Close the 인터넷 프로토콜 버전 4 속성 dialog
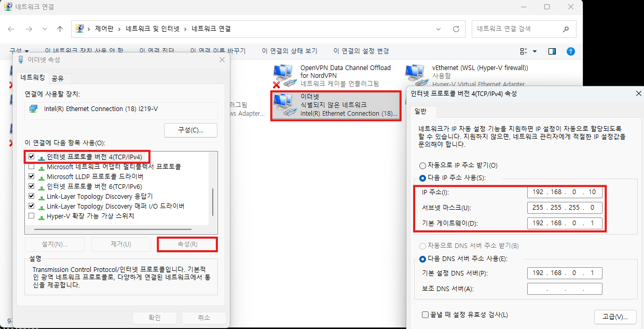The height and width of the screenshot is (329, 644). click(x=638, y=93)
